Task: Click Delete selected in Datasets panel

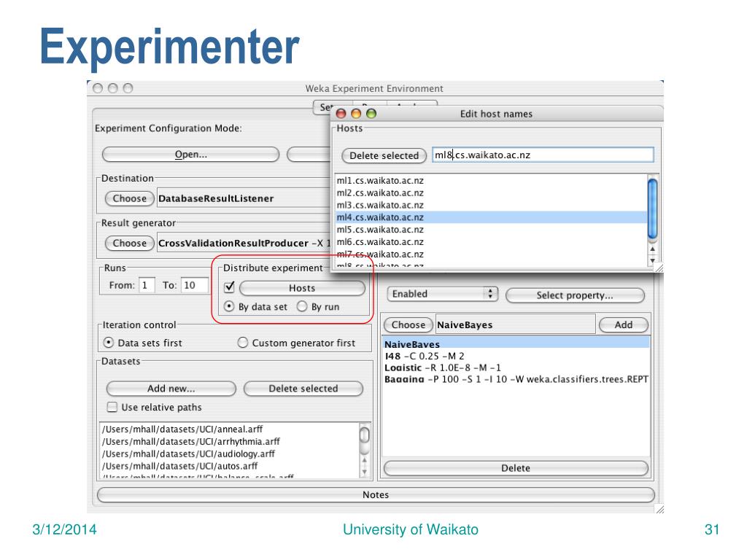Action: coord(303,389)
